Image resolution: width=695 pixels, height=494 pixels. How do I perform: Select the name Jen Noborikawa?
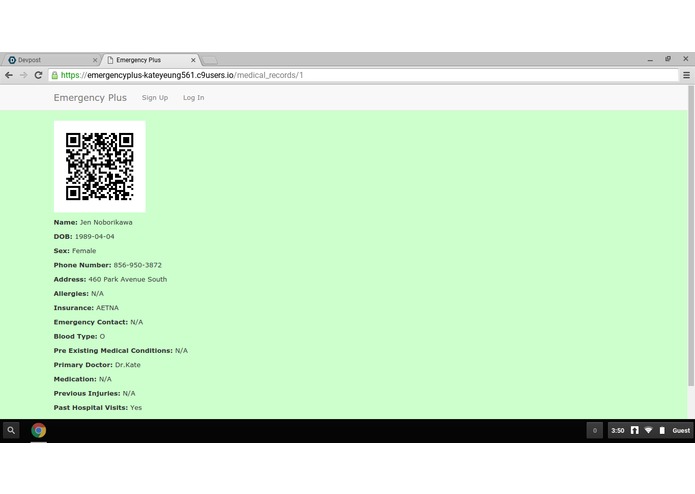pos(106,222)
